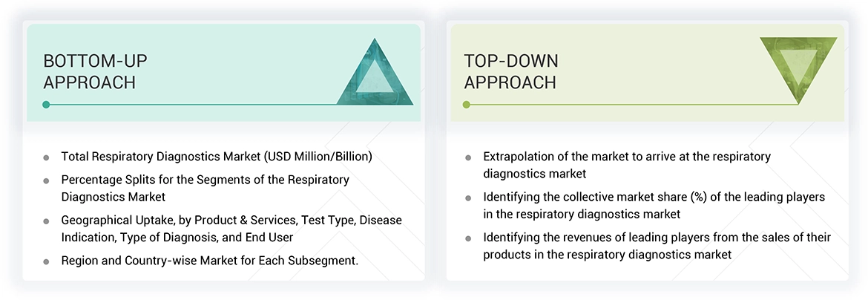Click the teal dot under Bottom-Up heading
Image resolution: width=868 pixels, height=300 pixels.
46,105
